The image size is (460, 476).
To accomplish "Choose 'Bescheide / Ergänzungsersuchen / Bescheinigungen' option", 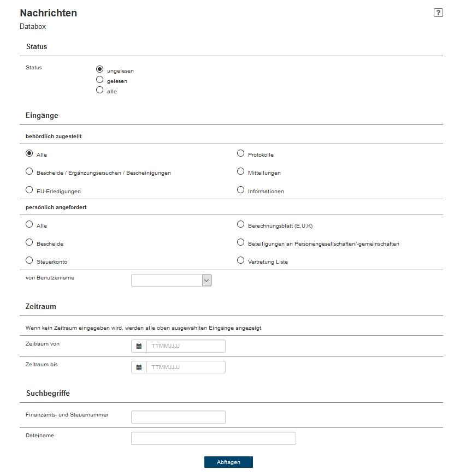I will coord(30,171).
